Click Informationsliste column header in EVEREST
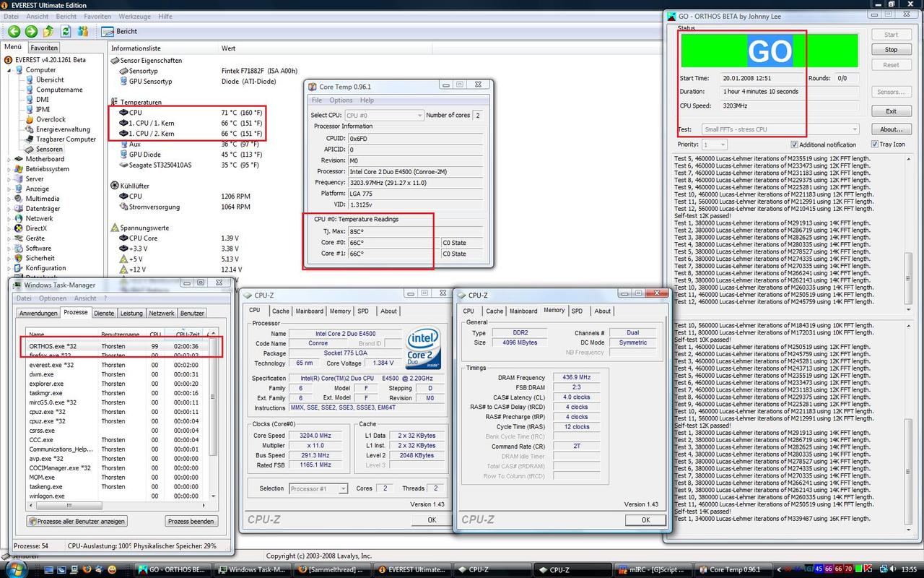 click(163, 48)
